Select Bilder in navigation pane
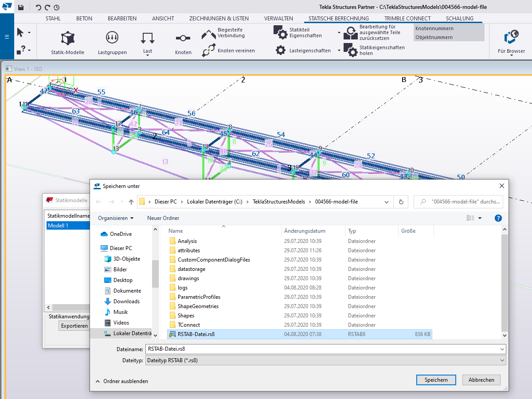532x399 pixels. (115, 270)
